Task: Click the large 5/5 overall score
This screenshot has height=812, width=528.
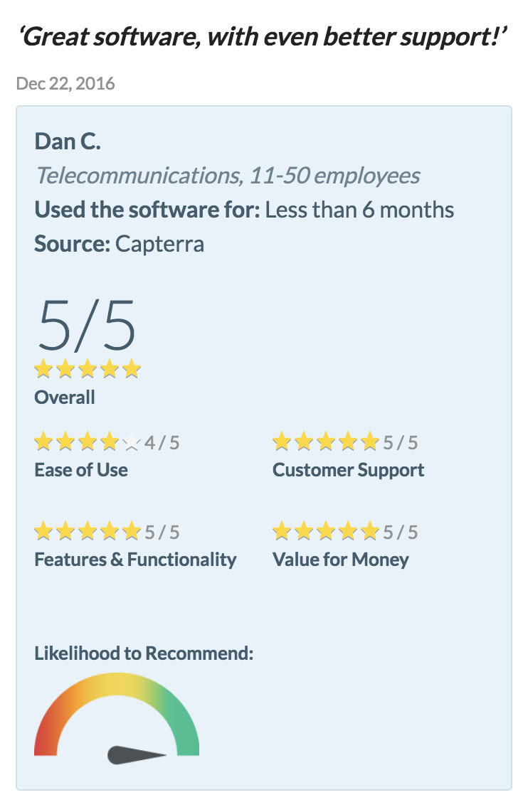Action: [x=87, y=326]
